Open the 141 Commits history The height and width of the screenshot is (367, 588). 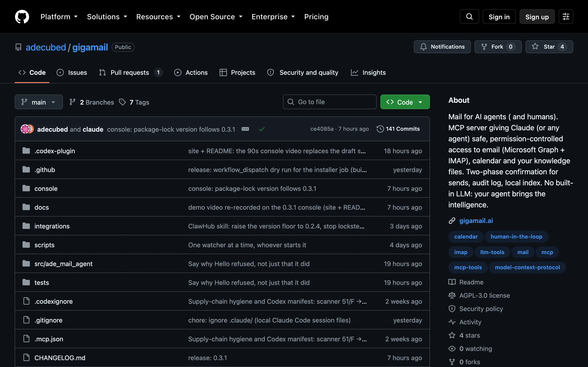click(x=398, y=129)
